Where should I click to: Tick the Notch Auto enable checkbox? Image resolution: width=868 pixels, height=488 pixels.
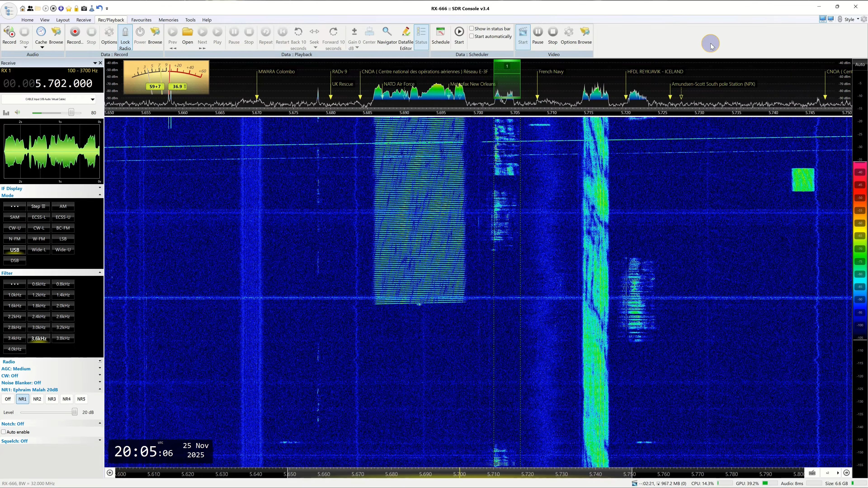pyautogui.click(x=4, y=432)
